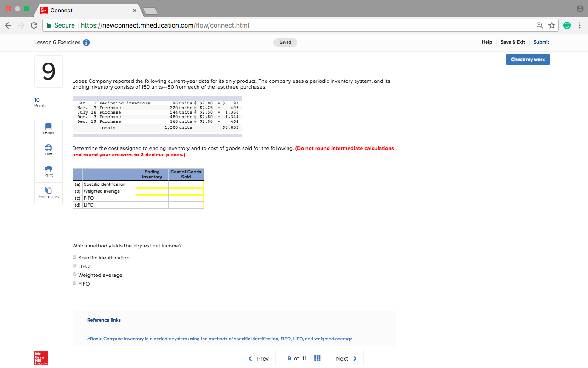This screenshot has height=368, width=588.
Task: Click the Saved status pill
Action: pos(285,42)
